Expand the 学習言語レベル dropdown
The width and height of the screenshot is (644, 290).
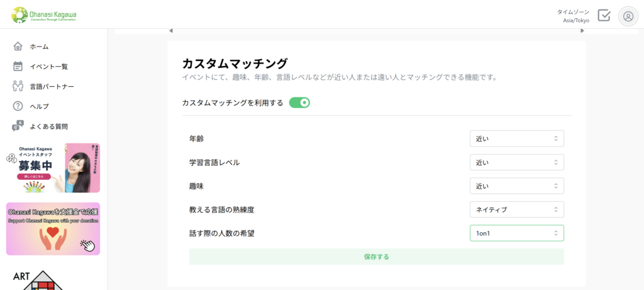(x=516, y=162)
